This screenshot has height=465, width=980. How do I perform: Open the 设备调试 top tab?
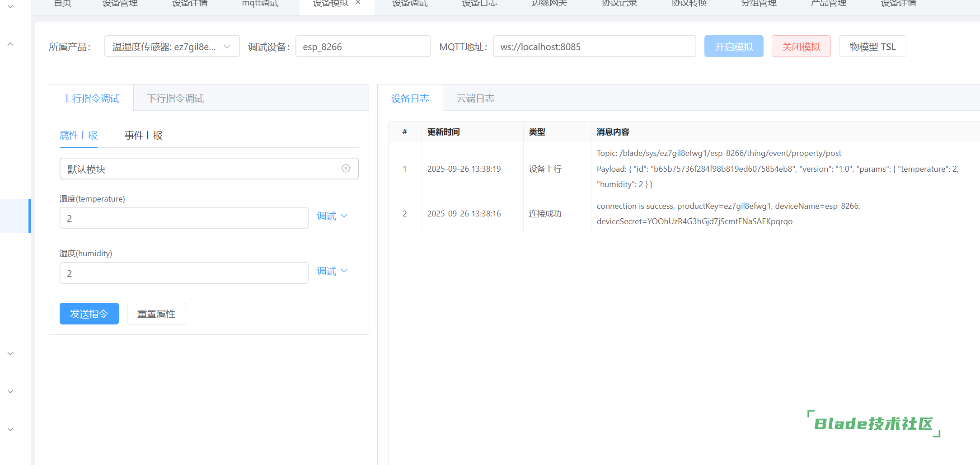point(410,3)
